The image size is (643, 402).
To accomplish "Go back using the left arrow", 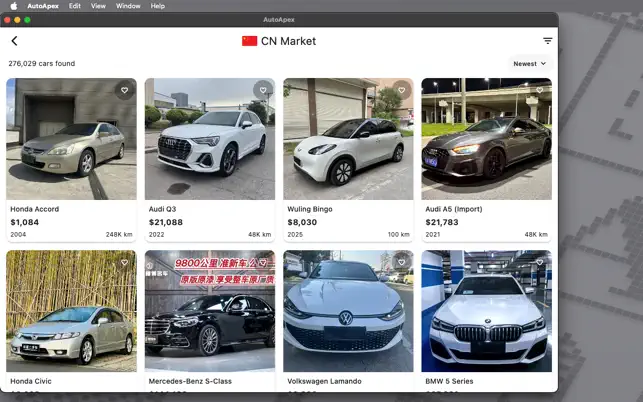I will click(14, 41).
